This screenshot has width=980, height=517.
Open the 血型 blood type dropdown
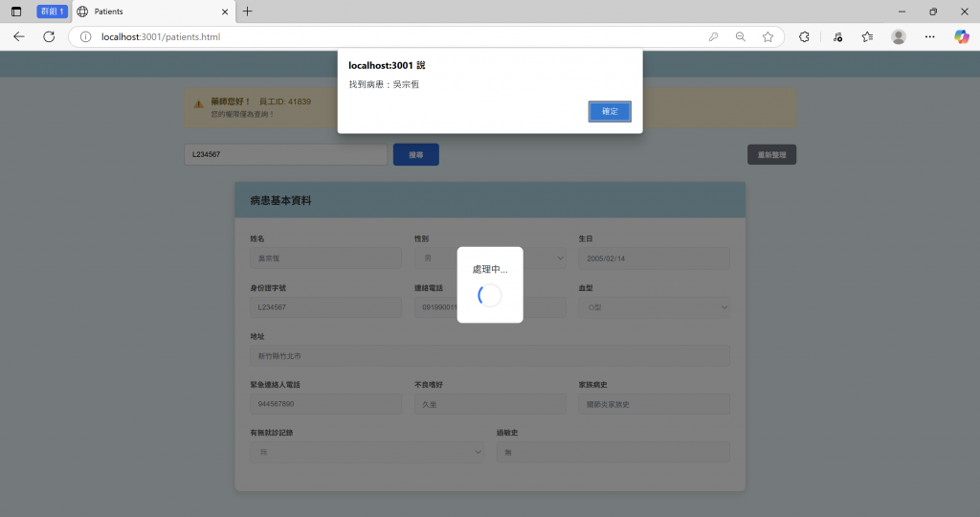tap(654, 307)
